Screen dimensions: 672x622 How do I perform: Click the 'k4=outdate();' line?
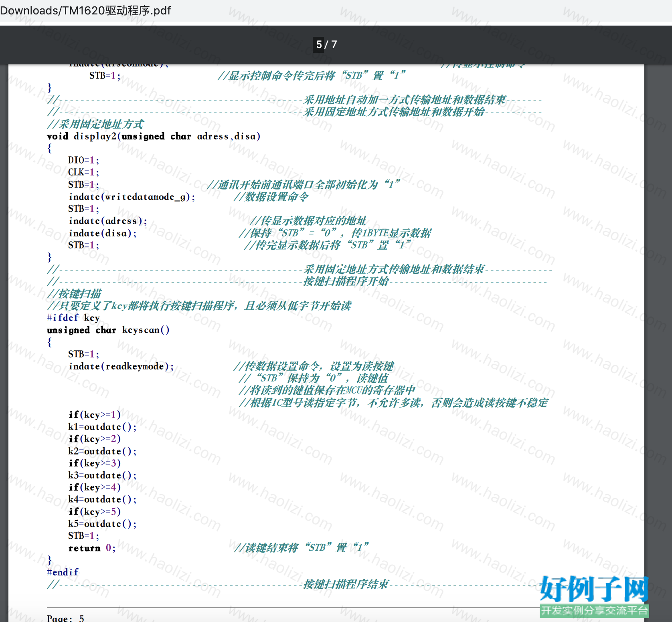(x=102, y=499)
